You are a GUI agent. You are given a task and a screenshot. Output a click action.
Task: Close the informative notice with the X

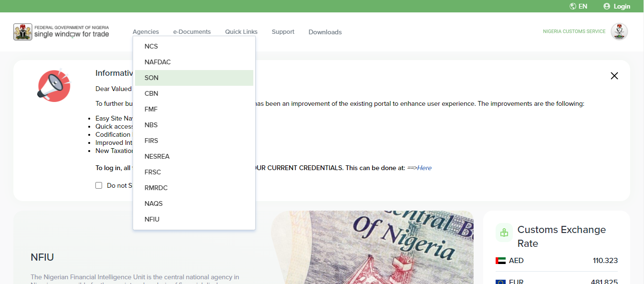pos(614,76)
